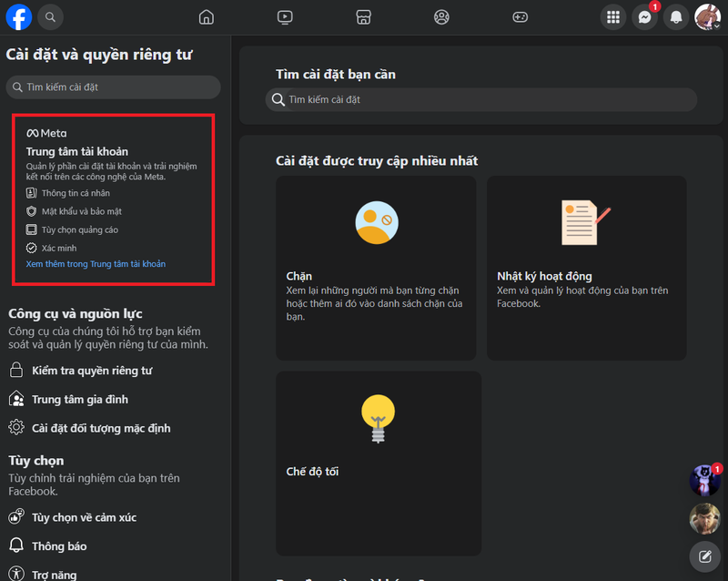Open 'Trung tâm tài khoản' heading
The image size is (728, 581).
coord(77,151)
